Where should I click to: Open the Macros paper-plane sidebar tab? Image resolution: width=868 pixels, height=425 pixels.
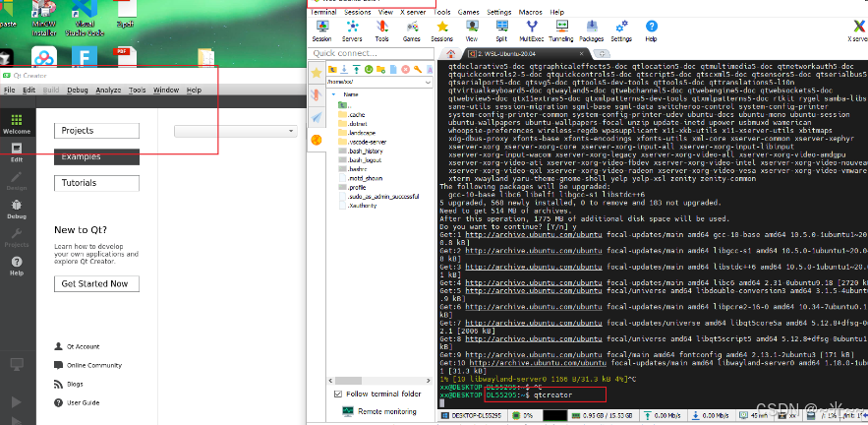coord(317,117)
